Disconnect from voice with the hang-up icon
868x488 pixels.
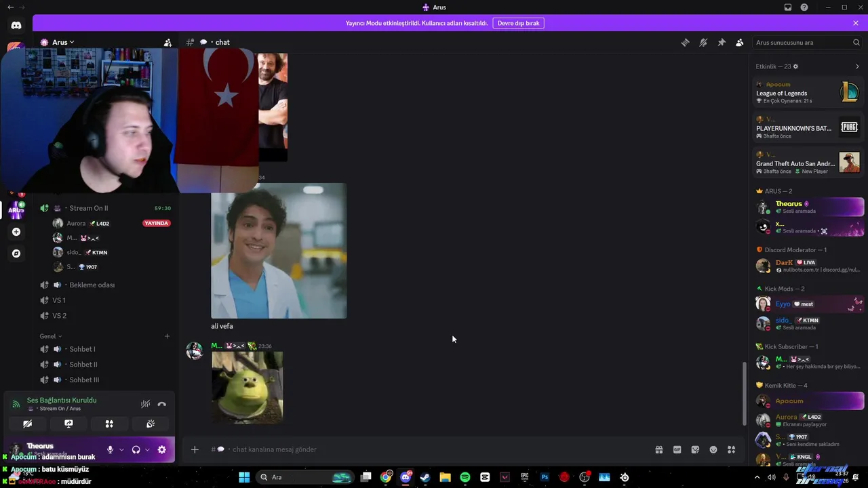[162, 404]
